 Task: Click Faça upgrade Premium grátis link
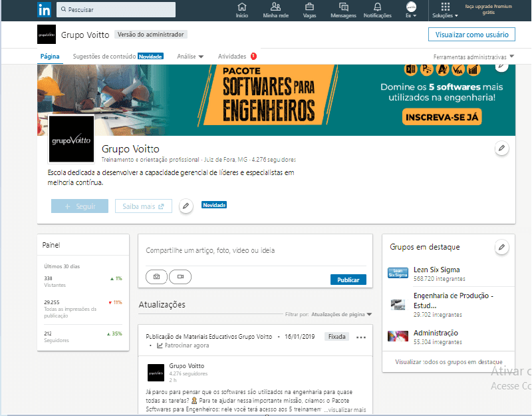click(488, 9)
